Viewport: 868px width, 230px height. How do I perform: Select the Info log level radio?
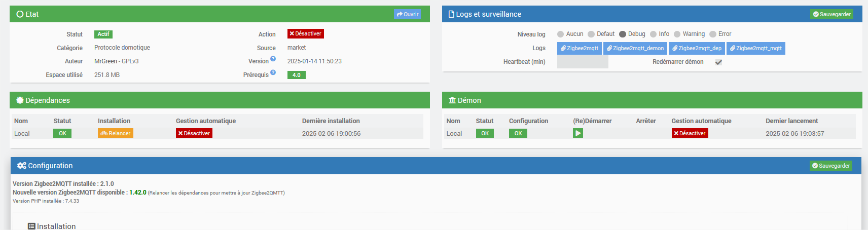click(653, 34)
